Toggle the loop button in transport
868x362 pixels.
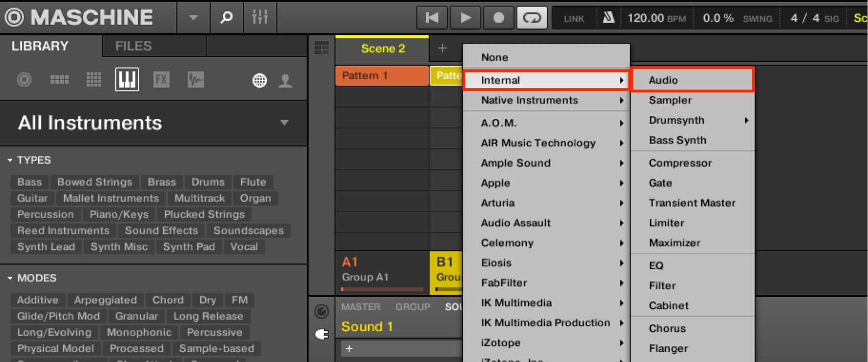[531, 18]
